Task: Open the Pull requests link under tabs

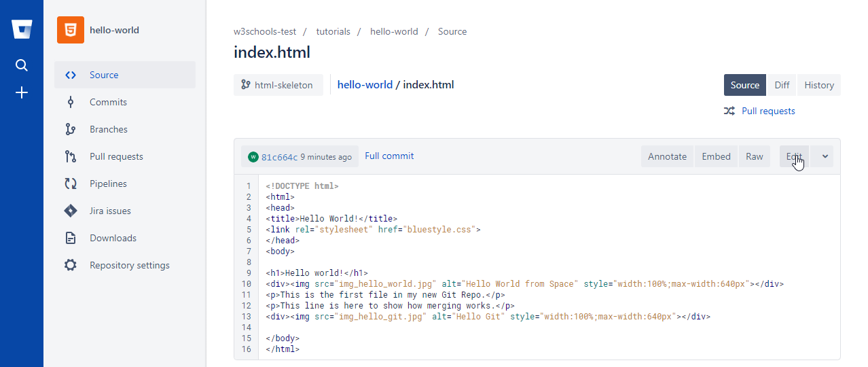Action: tap(768, 111)
